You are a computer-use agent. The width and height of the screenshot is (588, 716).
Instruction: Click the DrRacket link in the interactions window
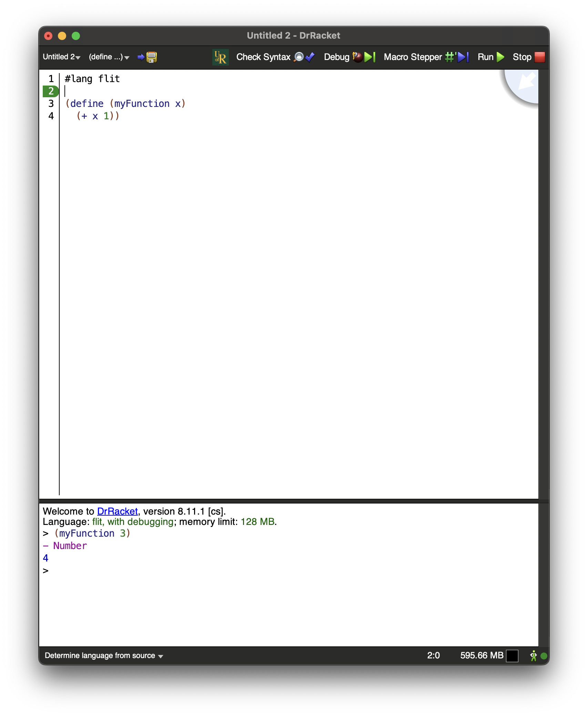coord(117,511)
